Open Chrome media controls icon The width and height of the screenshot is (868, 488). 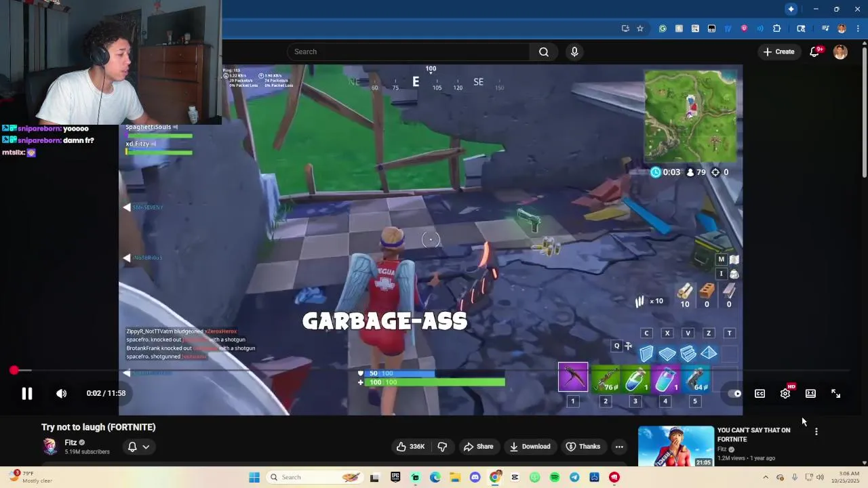pyautogui.click(x=825, y=28)
